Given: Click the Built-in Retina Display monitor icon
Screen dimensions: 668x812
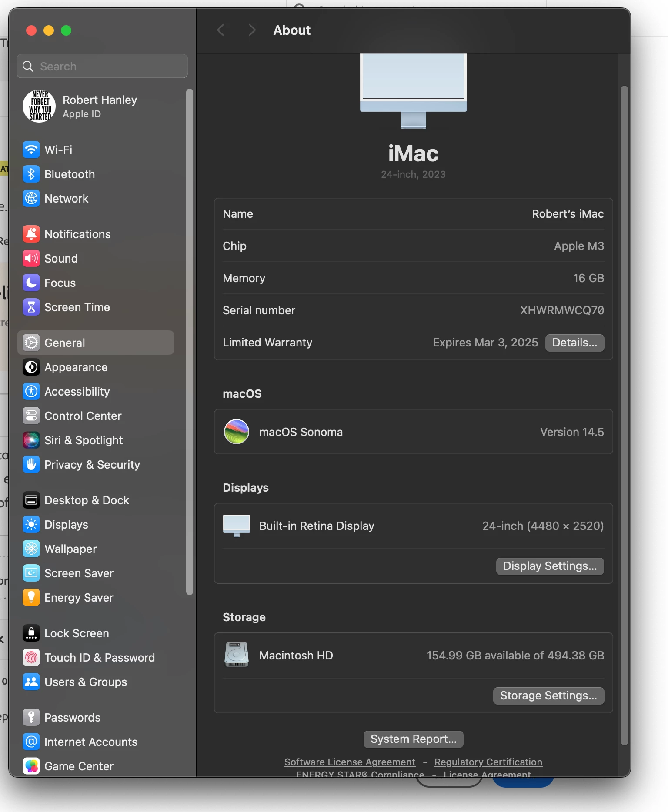Looking at the screenshot, I should coord(237,526).
